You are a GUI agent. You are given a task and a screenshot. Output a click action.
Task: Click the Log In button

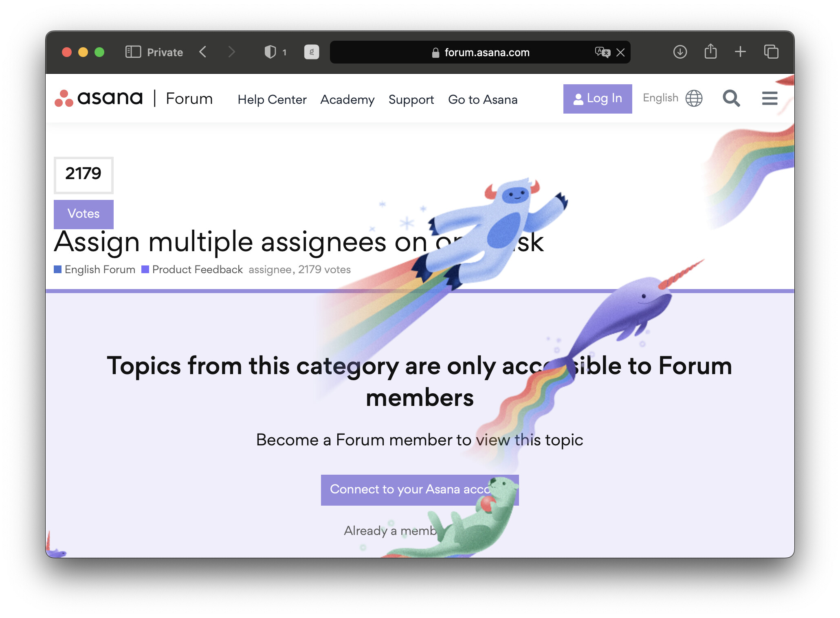click(597, 99)
